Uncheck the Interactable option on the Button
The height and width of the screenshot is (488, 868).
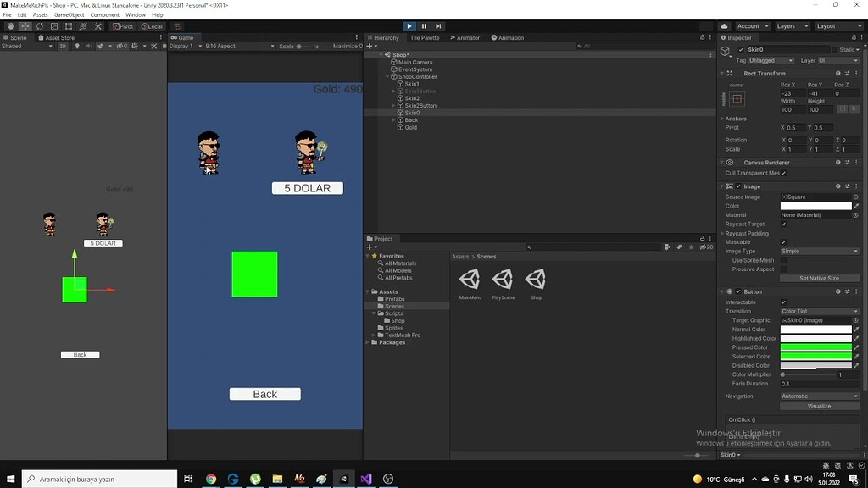pyautogui.click(x=783, y=301)
